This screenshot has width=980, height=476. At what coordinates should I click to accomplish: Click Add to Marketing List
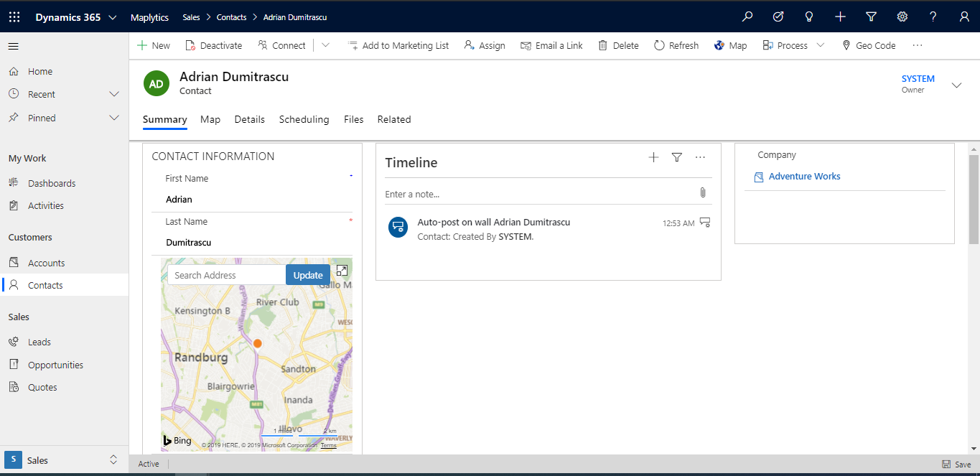398,45
